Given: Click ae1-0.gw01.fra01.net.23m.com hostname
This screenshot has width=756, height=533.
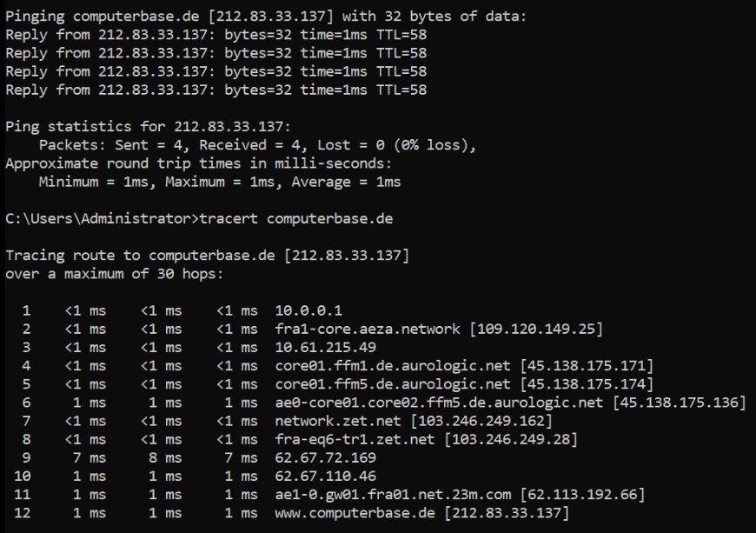Looking at the screenshot, I should click(x=393, y=495).
